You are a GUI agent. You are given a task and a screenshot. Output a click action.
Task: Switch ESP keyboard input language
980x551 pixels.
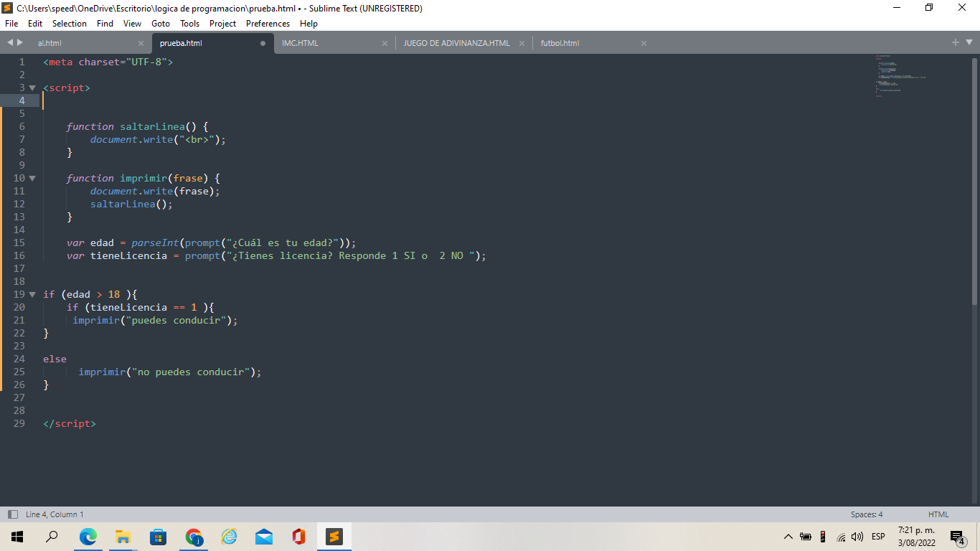(x=878, y=537)
